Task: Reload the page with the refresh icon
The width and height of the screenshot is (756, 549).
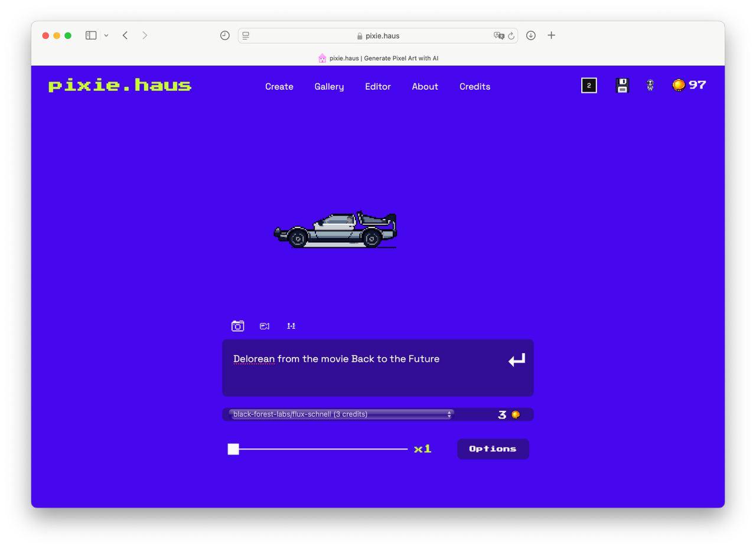Action: pyautogui.click(x=511, y=36)
